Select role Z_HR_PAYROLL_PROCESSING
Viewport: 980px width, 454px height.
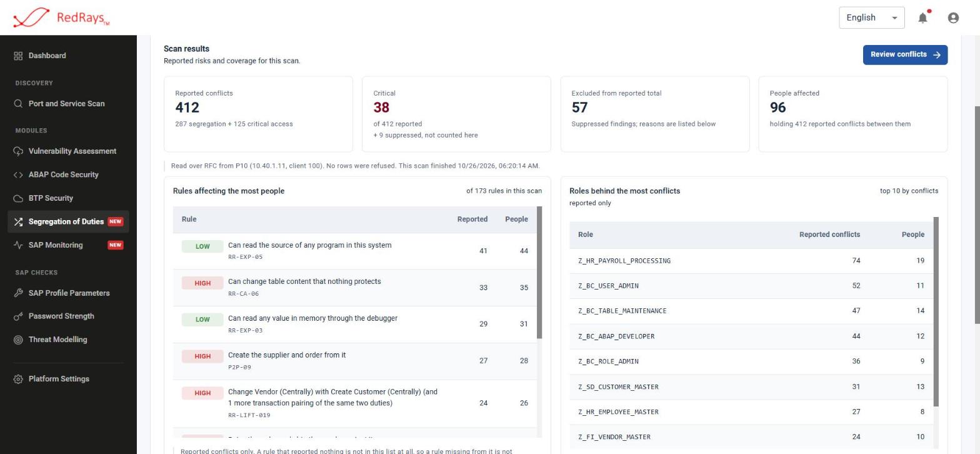[751, 261]
